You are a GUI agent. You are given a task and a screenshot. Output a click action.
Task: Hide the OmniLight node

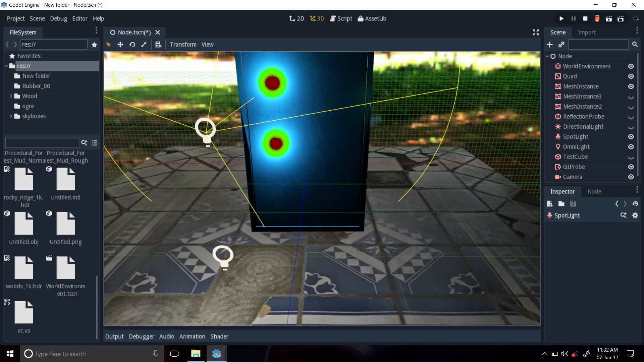631,146
